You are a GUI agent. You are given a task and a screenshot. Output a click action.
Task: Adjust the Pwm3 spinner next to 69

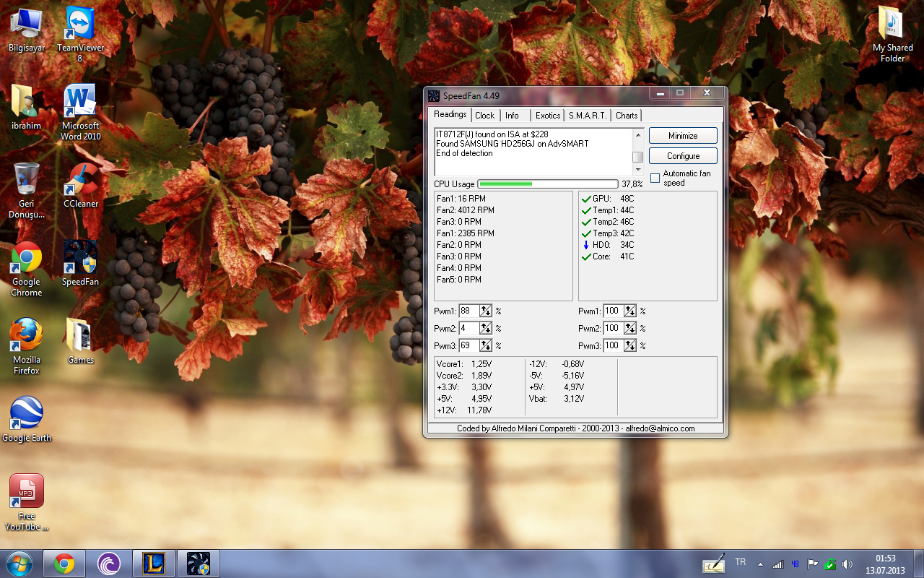click(486, 345)
